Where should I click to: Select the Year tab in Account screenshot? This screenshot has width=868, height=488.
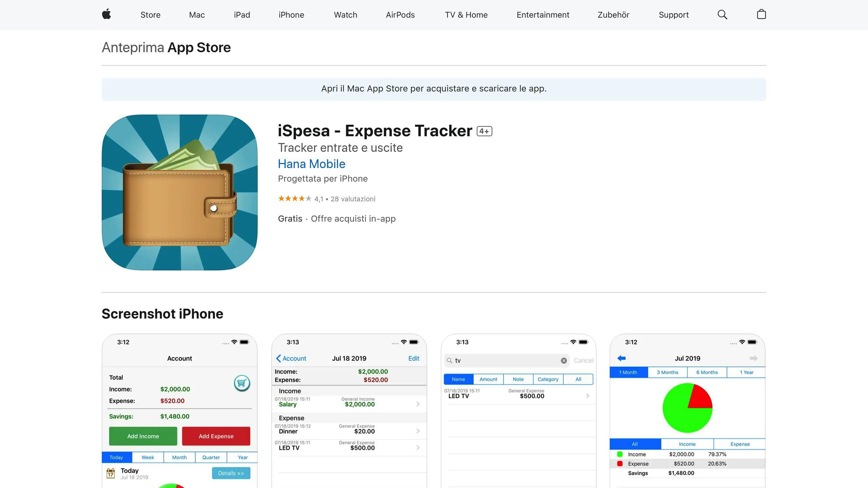click(242, 457)
